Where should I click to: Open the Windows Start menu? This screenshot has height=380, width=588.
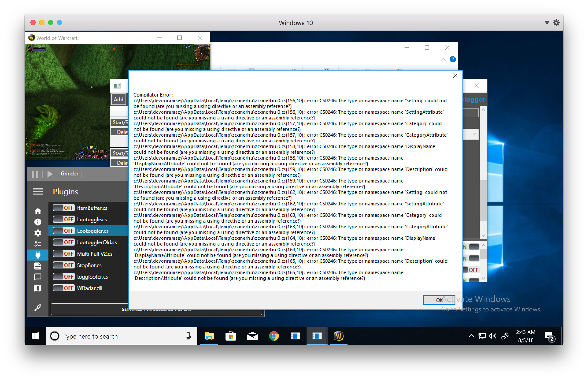[x=35, y=336]
